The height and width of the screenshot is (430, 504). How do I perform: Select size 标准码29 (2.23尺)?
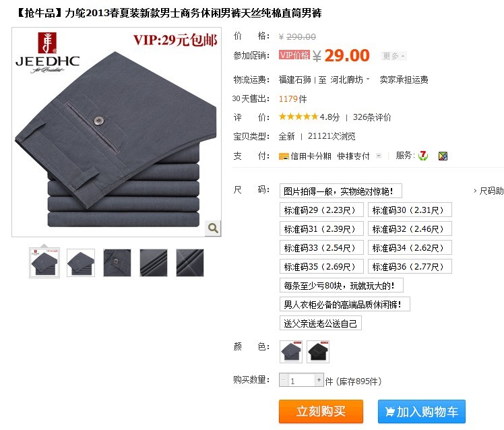click(321, 210)
